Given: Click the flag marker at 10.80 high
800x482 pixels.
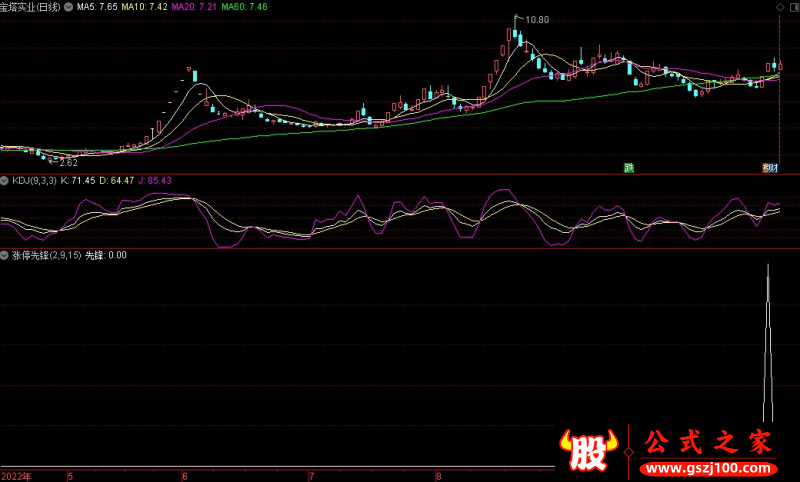Looking at the screenshot, I should 517,18.
